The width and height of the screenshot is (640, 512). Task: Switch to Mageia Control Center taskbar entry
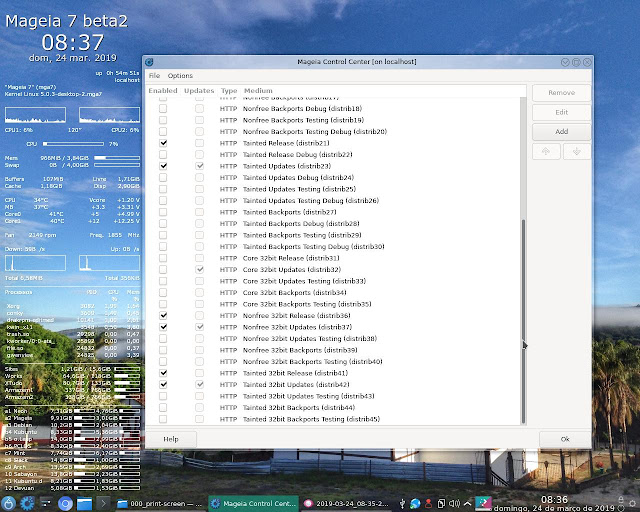pyautogui.click(x=253, y=503)
